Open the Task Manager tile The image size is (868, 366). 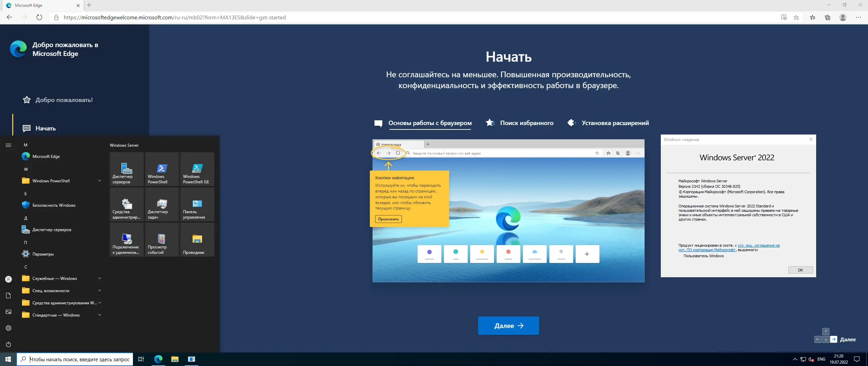[x=162, y=205]
